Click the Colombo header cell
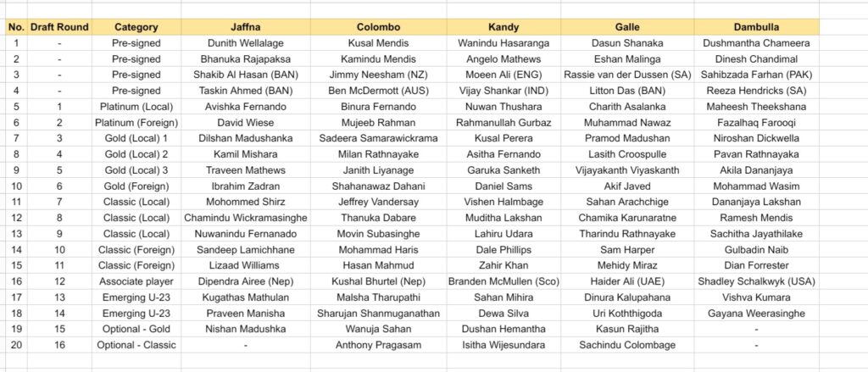Screen dimensions: 868x372 click(x=379, y=26)
